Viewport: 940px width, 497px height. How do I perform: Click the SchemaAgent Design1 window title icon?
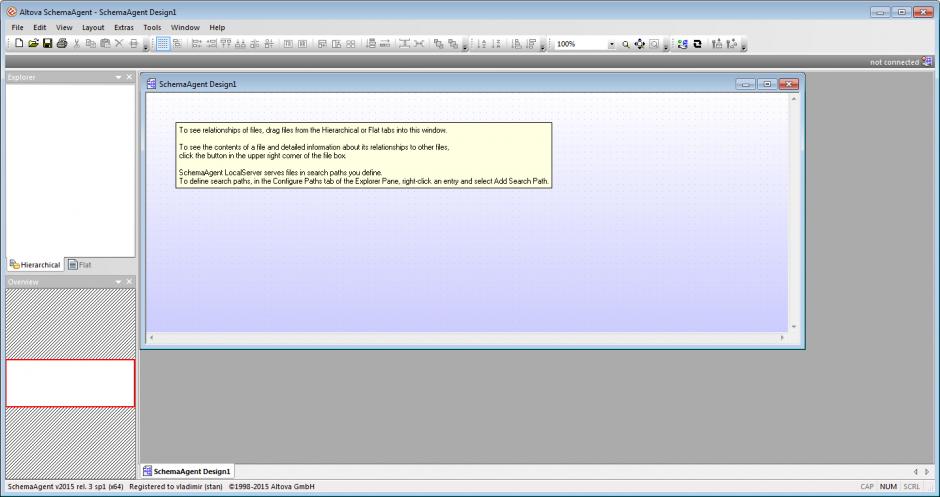tap(152, 84)
